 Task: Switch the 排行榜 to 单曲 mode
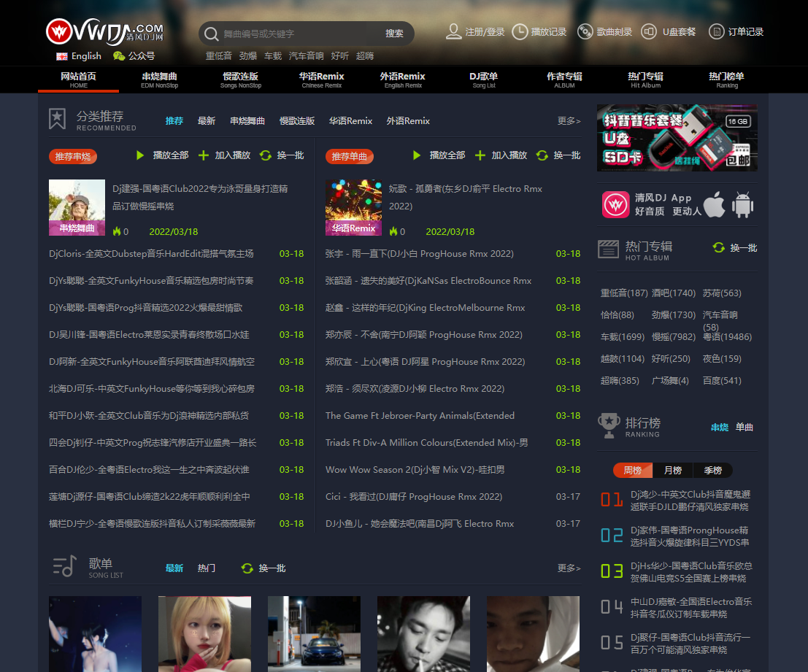coord(744,428)
